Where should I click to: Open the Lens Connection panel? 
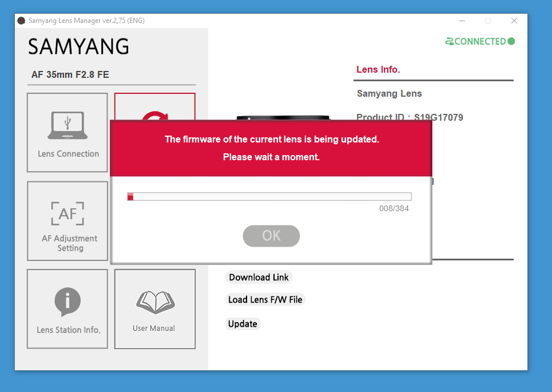tap(67, 132)
